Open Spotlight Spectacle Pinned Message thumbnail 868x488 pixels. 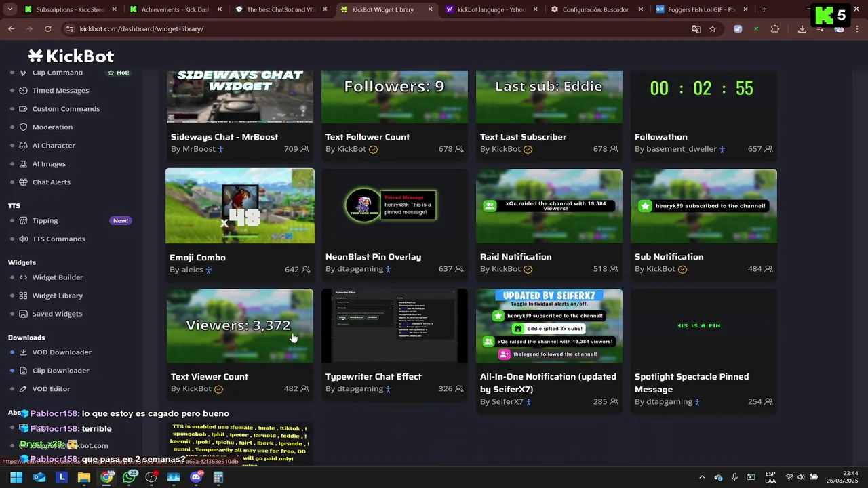point(704,326)
